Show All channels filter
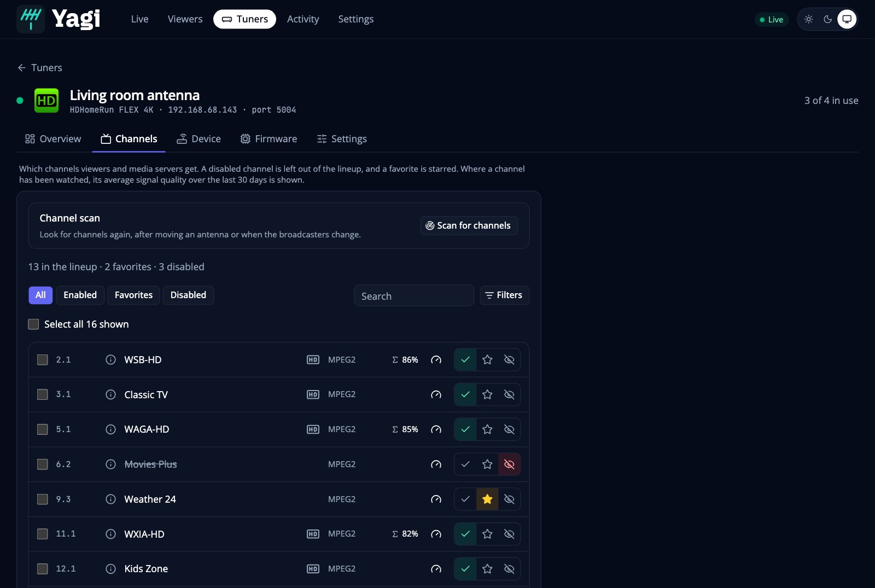 [x=40, y=295]
